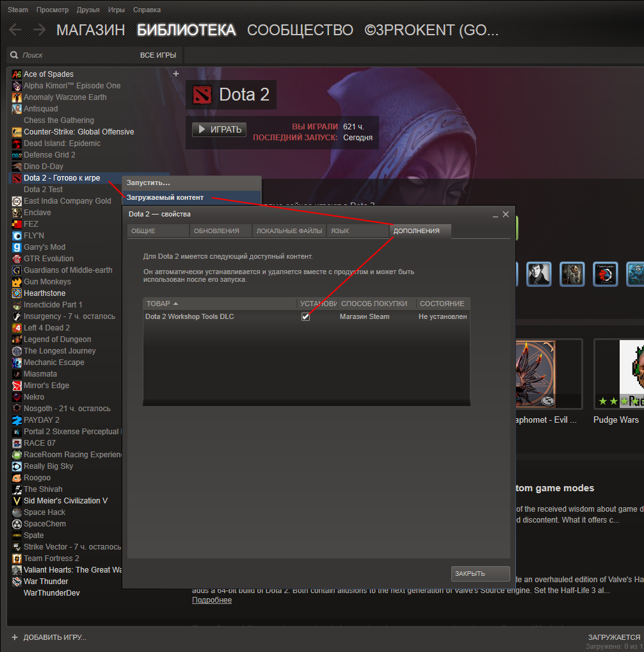This screenshot has height=652, width=644.
Task: Click the Team Fortress 2 icon
Action: click(17, 558)
